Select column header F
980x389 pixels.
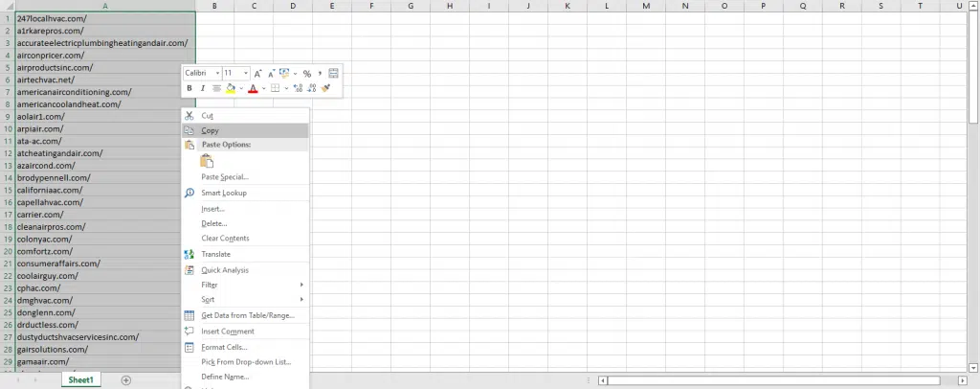(369, 7)
